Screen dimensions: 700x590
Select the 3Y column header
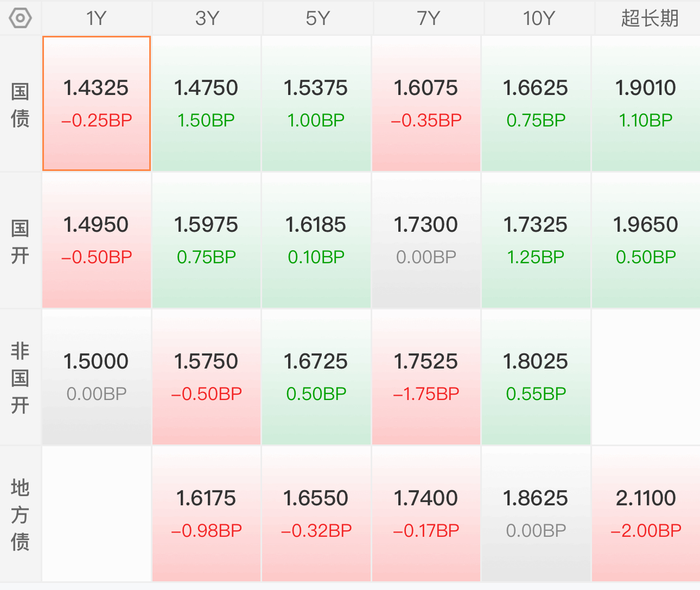point(207,18)
